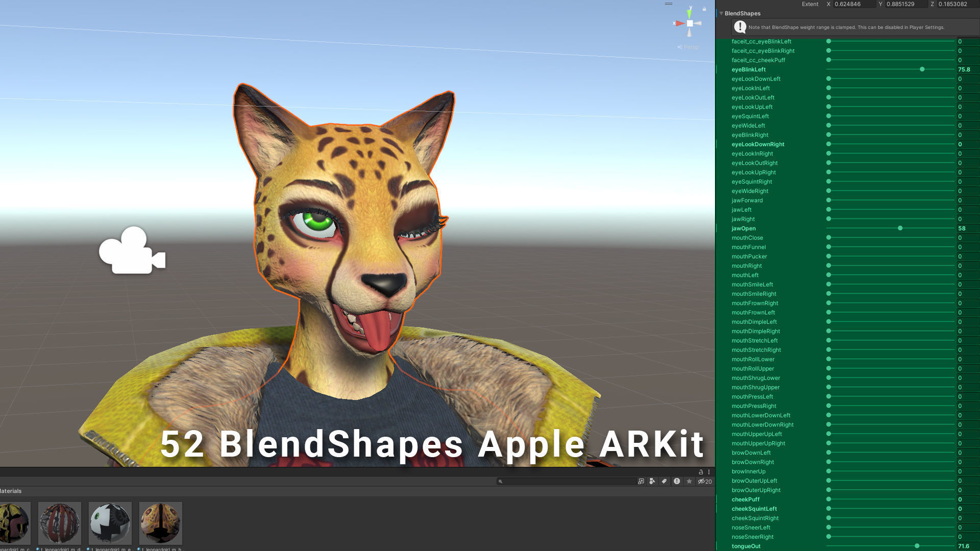Viewport: 980px width, 551px height.
Task: Switch the Persp projection label in scene view
Action: coord(688,47)
